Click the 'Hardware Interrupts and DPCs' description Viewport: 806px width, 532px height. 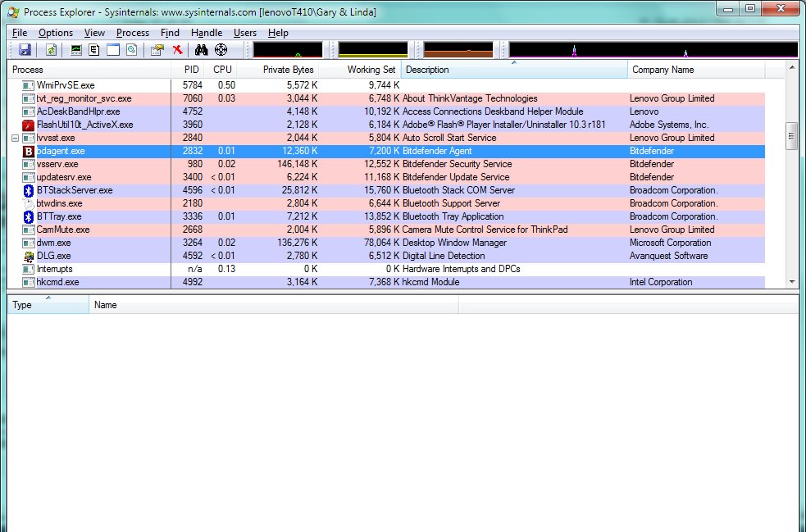click(461, 269)
